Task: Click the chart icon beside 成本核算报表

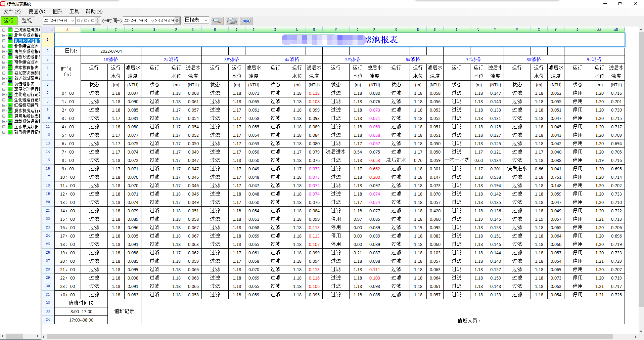Action: 10,68
